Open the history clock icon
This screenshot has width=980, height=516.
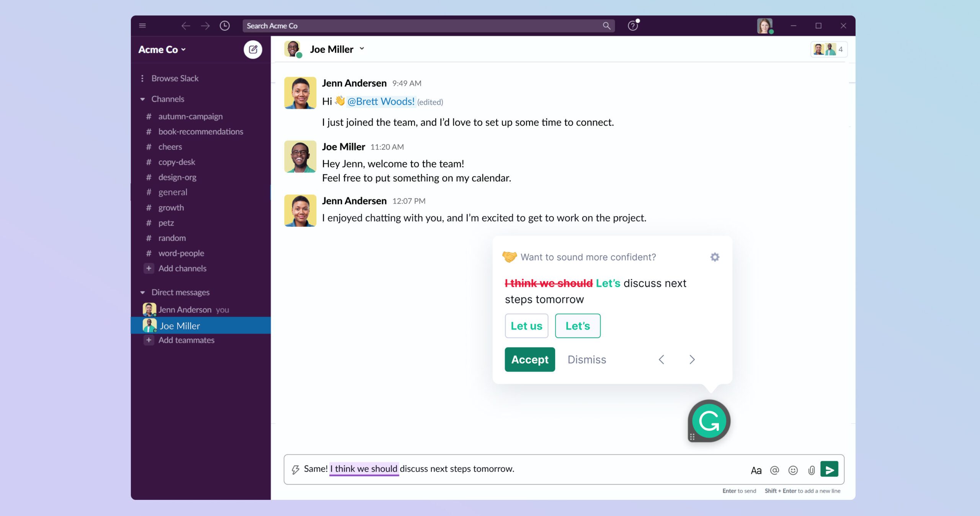point(225,26)
